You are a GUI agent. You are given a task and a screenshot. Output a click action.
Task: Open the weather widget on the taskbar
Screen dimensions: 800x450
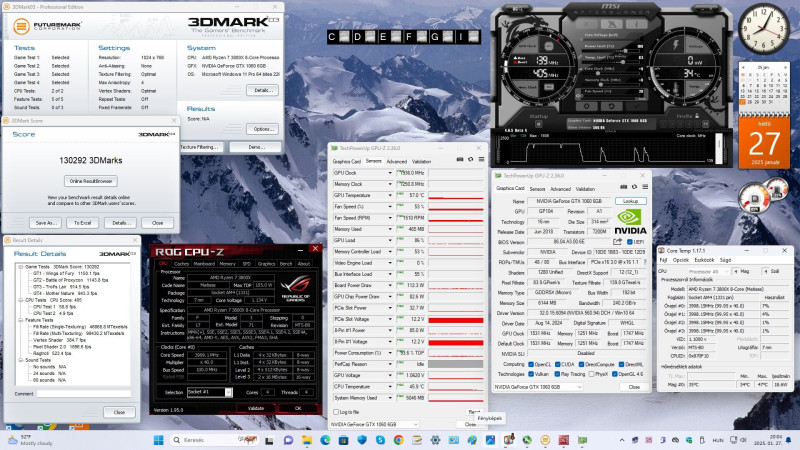(x=31, y=440)
